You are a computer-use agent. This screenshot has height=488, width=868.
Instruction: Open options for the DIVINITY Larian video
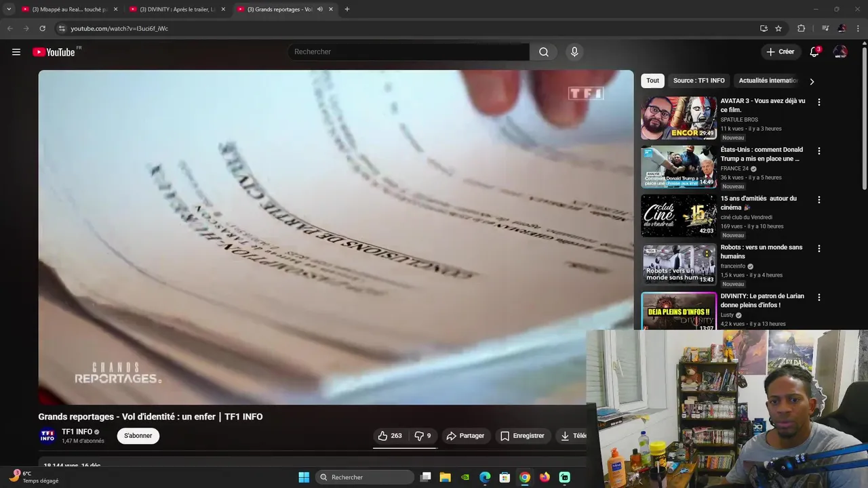pos(818,298)
